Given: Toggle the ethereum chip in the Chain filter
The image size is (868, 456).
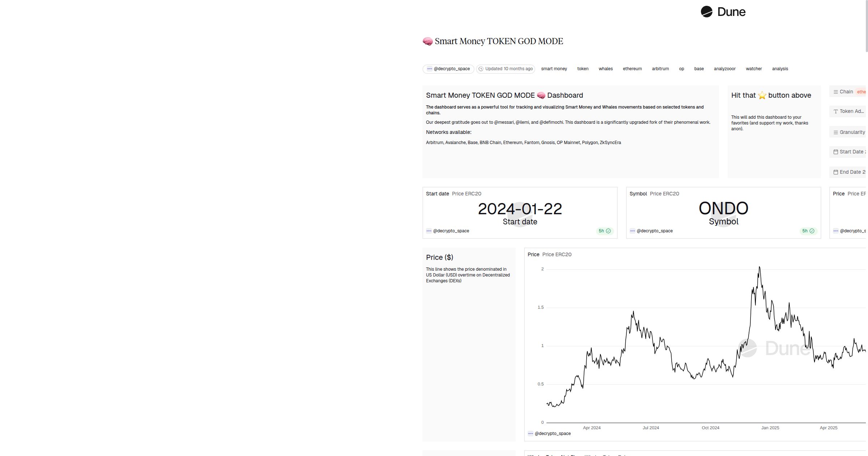Looking at the screenshot, I should click(862, 92).
